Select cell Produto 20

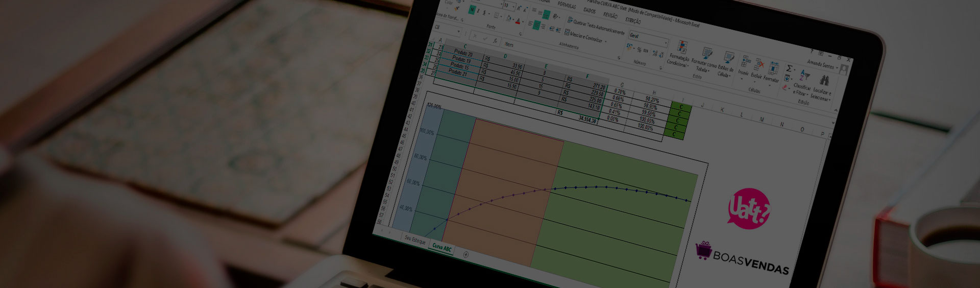point(463,54)
